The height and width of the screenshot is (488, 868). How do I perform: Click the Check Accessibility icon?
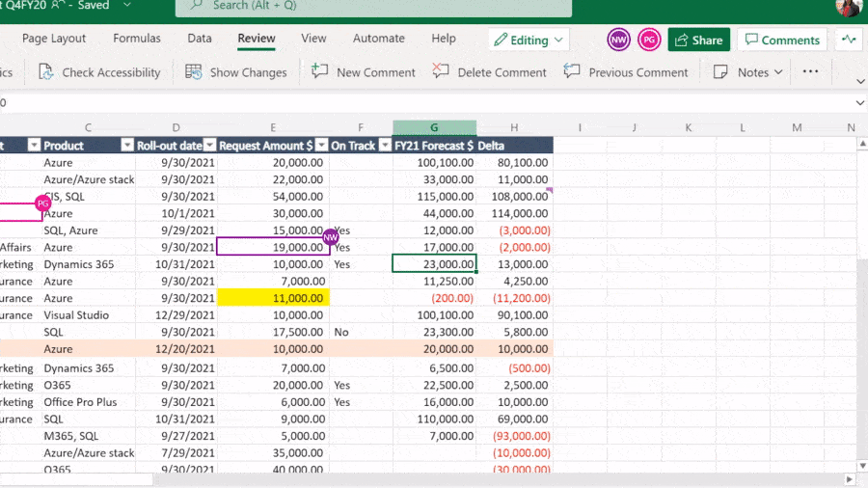[45, 72]
